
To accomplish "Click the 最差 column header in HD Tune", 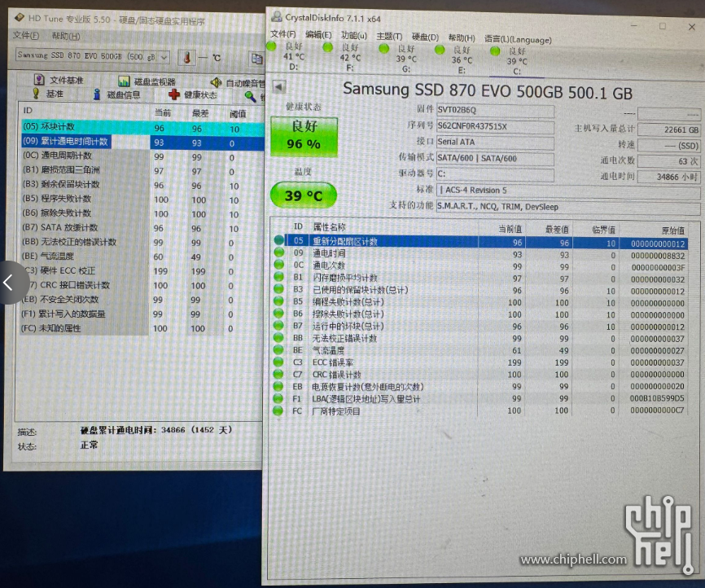I will coord(200,113).
